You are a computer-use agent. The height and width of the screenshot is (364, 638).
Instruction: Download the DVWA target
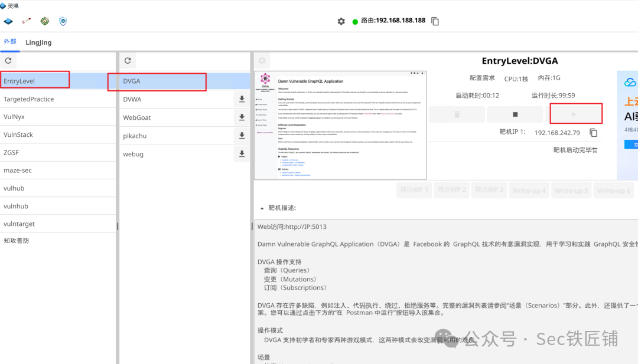pyautogui.click(x=242, y=99)
